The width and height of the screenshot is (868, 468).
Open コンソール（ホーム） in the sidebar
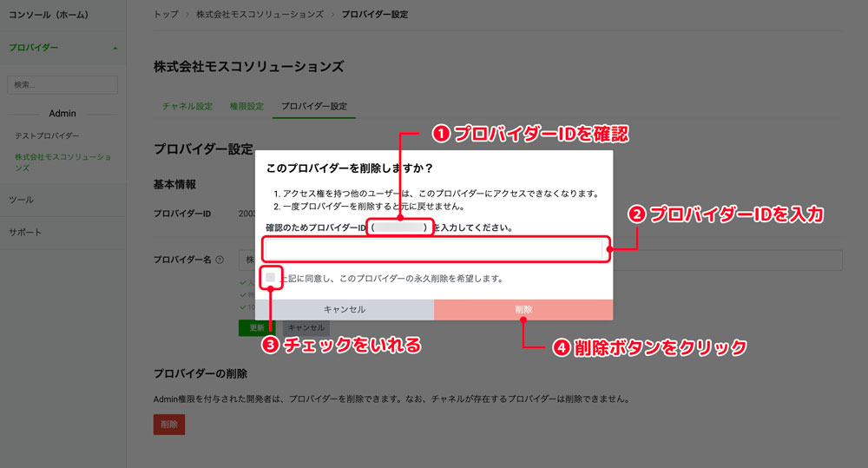click(x=49, y=15)
